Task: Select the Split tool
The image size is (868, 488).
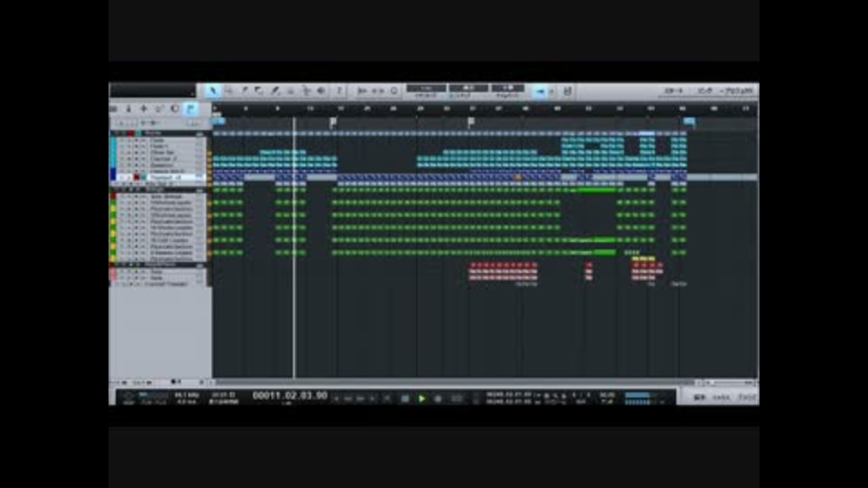Action: point(244,91)
